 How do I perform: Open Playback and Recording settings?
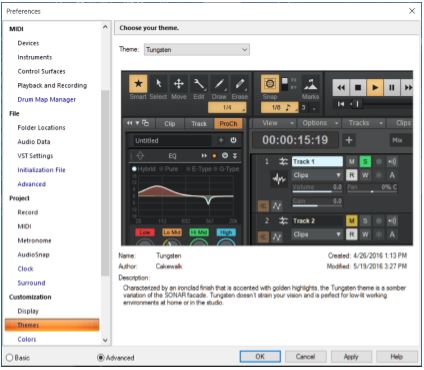[52, 85]
